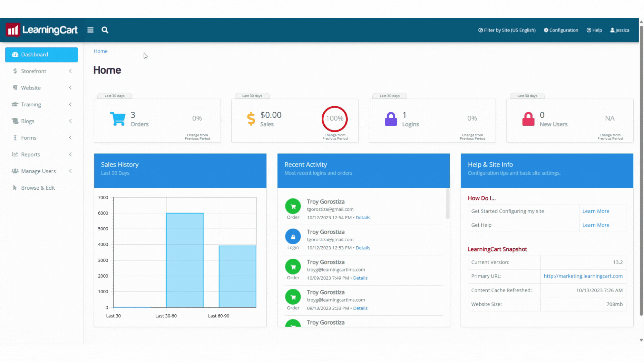Open Storefront in the sidebar
This screenshot has height=362, width=644.
pos(41,71)
